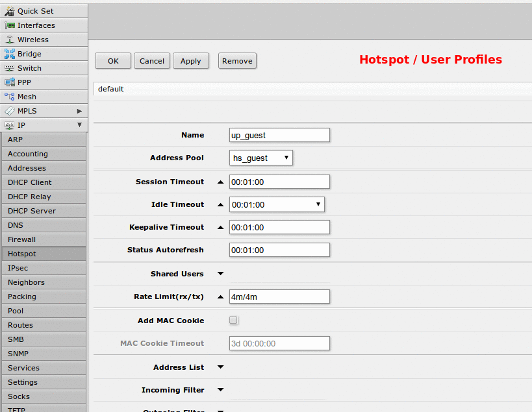Expand the MPLS submenu arrow

pyautogui.click(x=79, y=111)
